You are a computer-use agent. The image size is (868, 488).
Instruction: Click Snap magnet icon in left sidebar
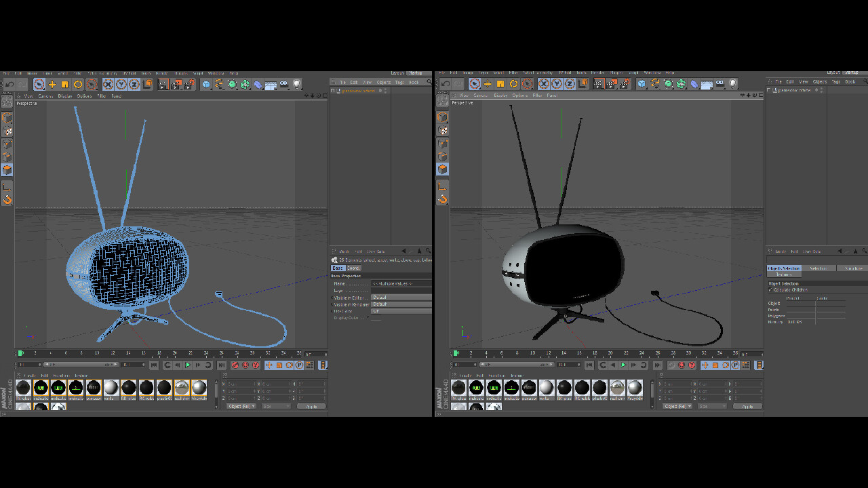click(x=7, y=199)
